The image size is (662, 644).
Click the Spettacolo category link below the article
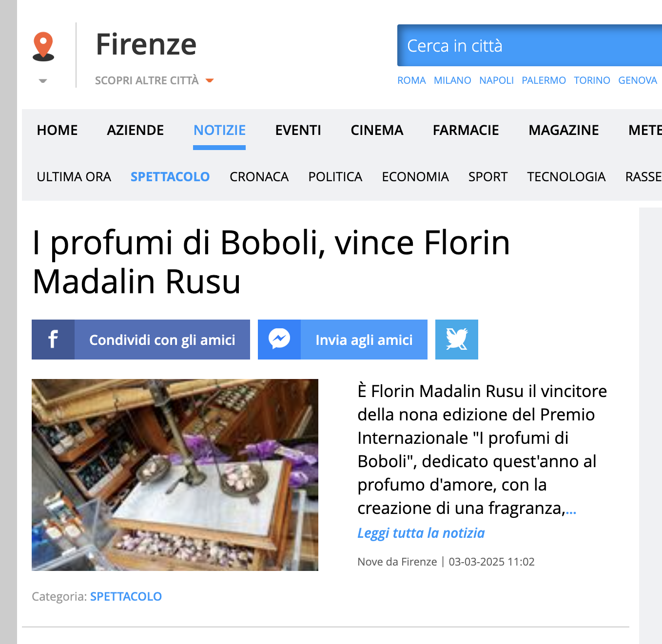click(126, 596)
